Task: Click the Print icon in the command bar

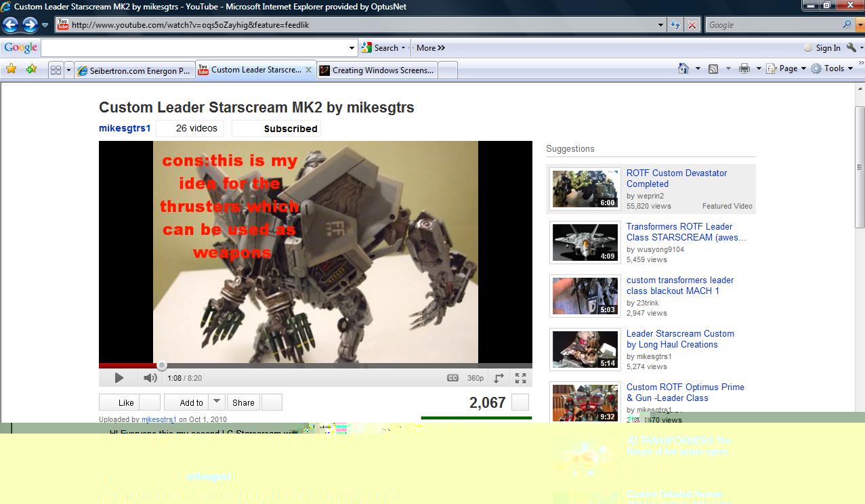Action: coord(744,68)
